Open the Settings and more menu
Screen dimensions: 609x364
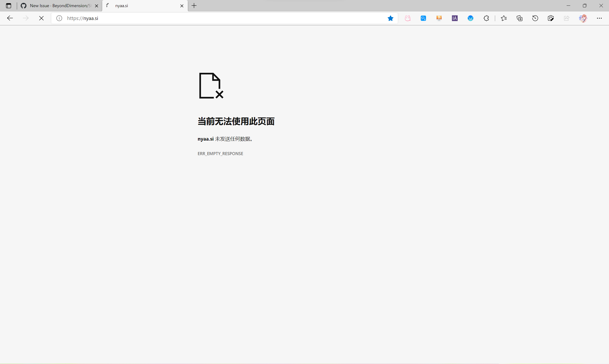tap(599, 18)
